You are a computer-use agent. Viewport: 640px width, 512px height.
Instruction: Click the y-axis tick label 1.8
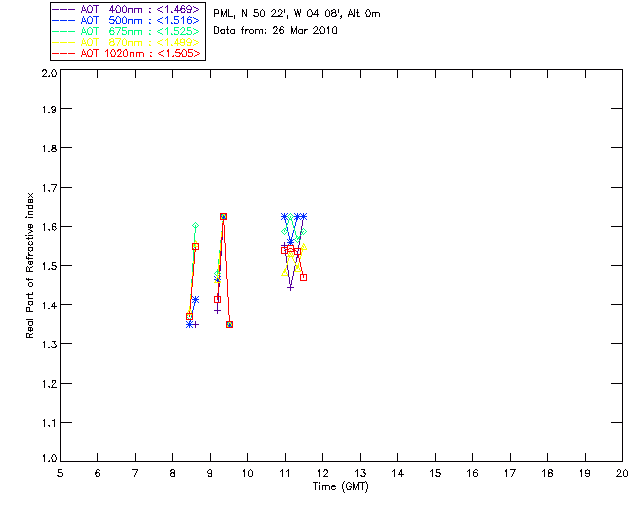pyautogui.click(x=49, y=148)
